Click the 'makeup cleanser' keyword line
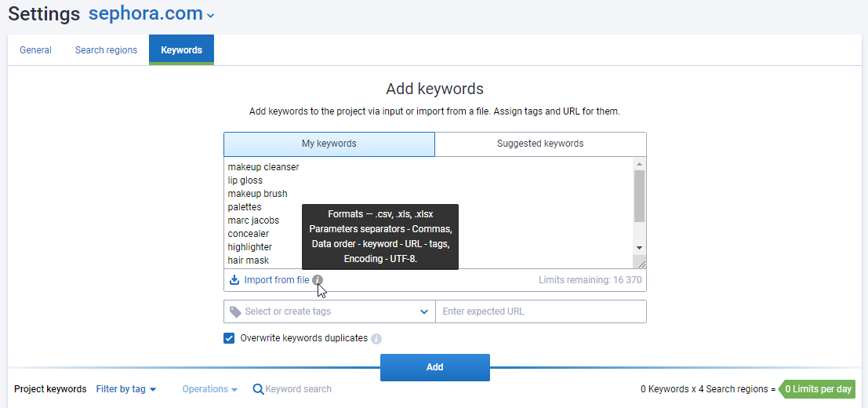This screenshot has height=408, width=868. click(263, 167)
